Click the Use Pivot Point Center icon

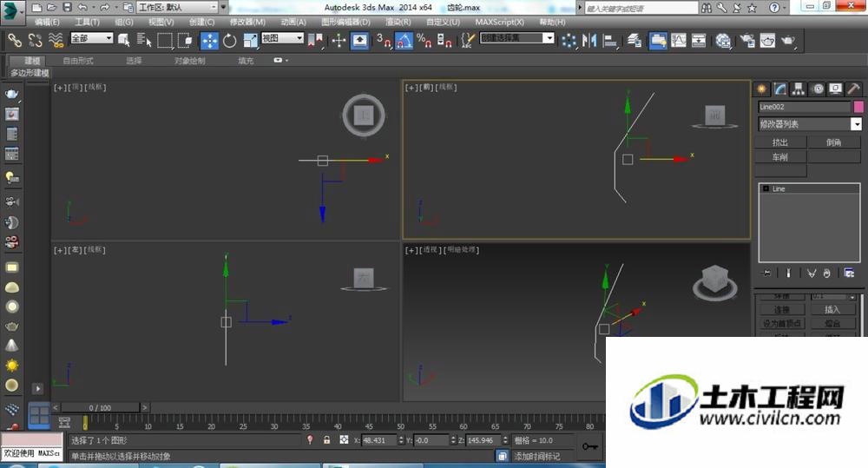[315, 41]
